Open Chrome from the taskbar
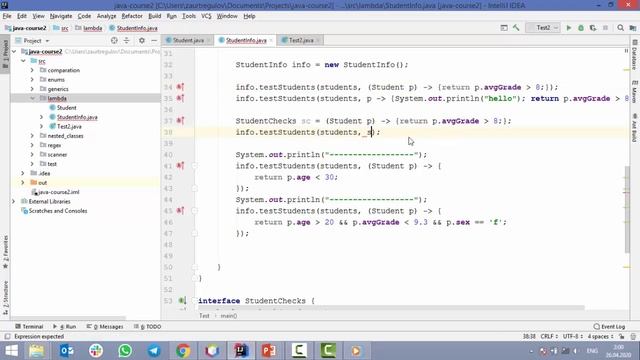Image resolution: width=640 pixels, height=360 pixels. pos(183,351)
